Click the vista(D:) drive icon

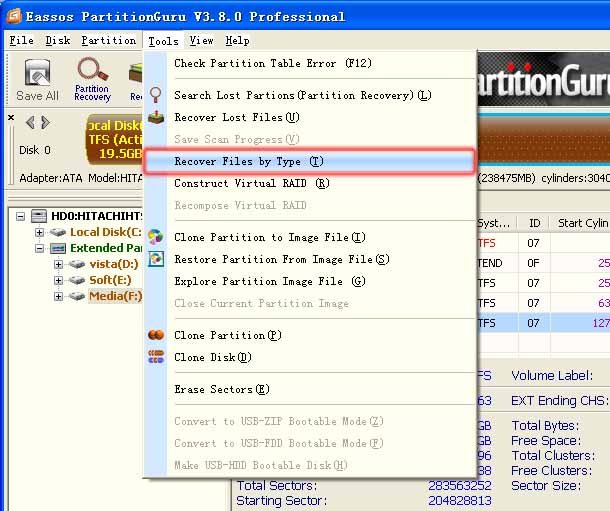[77, 264]
